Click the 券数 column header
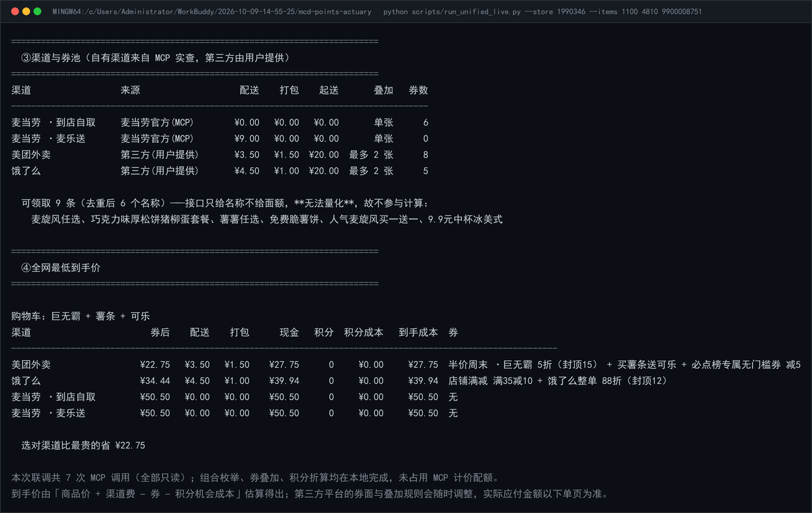 (x=418, y=90)
